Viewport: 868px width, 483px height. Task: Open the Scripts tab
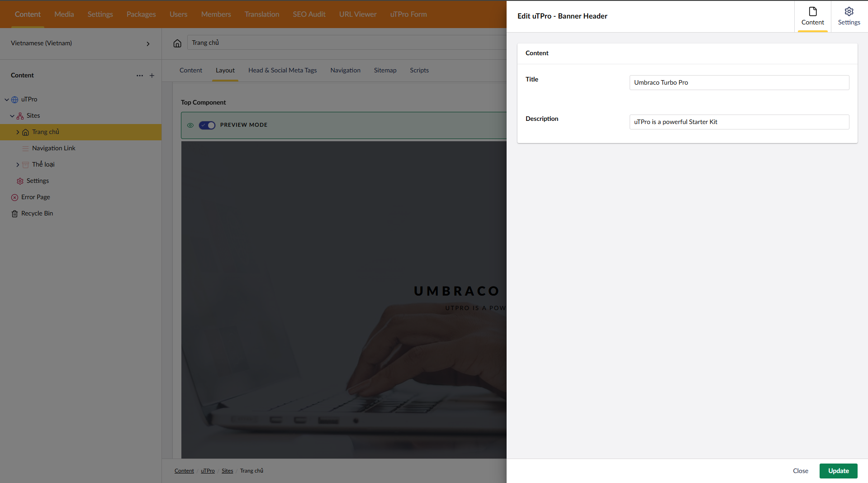[x=419, y=71]
